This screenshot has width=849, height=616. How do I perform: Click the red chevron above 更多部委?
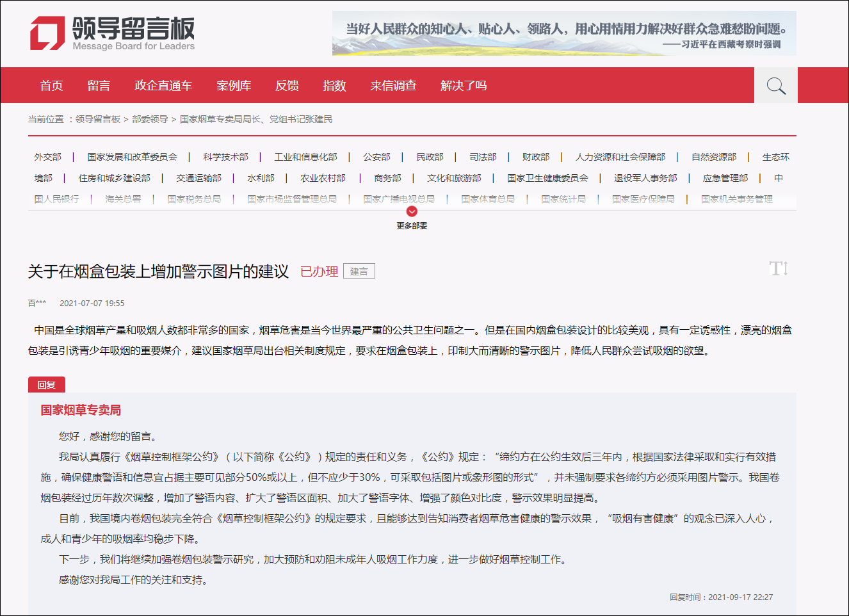[411, 210]
